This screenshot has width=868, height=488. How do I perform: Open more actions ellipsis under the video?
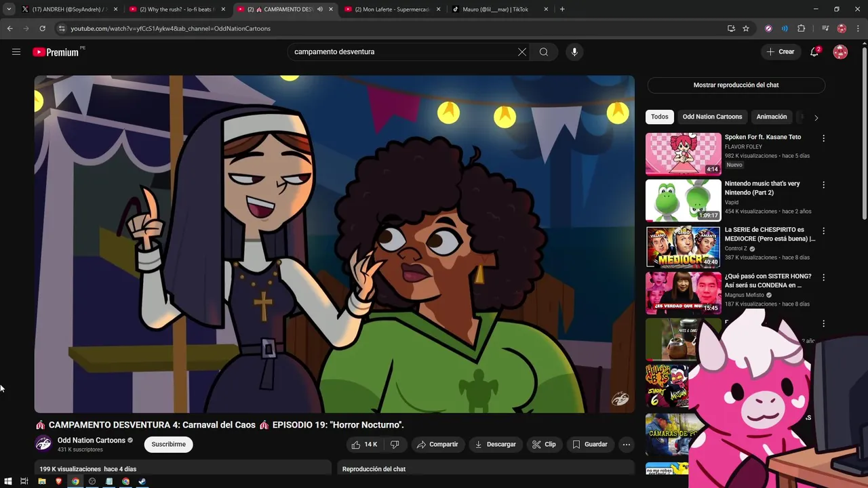(x=627, y=445)
